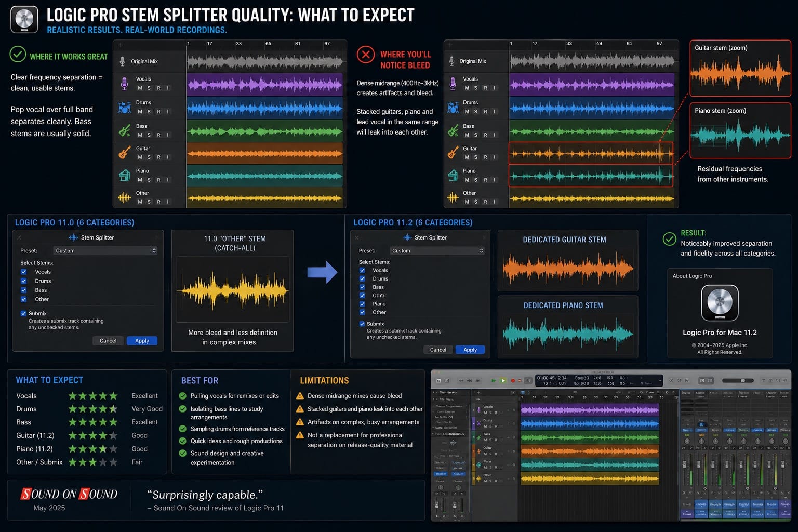The width and height of the screenshot is (798, 532).
Task: Select the orange Guitar region in the bleed arrangement
Action: pyautogui.click(x=591, y=153)
